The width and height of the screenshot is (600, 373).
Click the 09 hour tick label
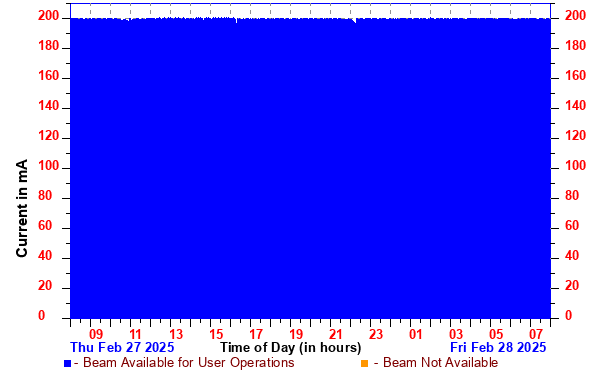coord(96,334)
